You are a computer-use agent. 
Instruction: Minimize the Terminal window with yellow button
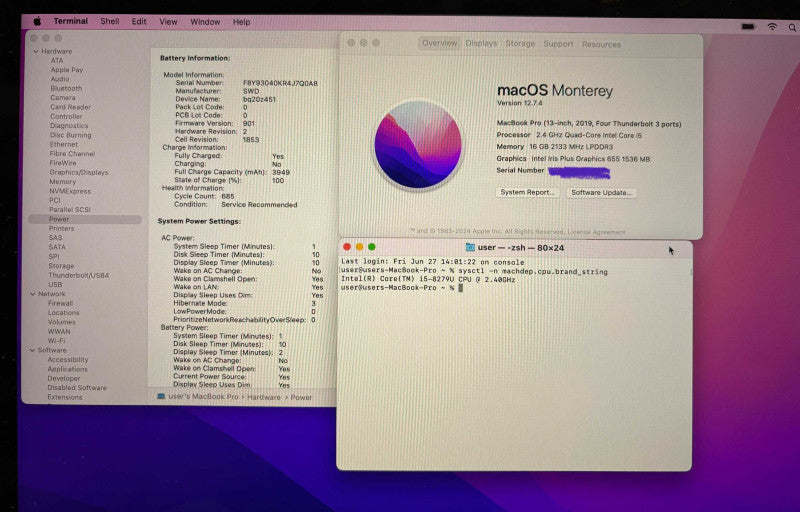click(359, 247)
